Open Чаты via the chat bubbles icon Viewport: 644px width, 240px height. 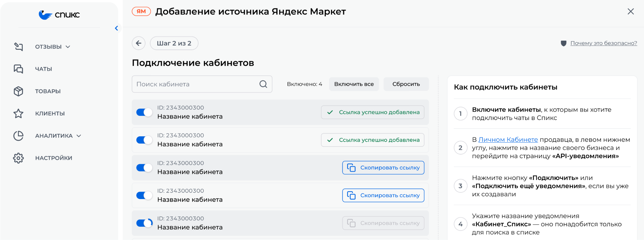tap(19, 69)
